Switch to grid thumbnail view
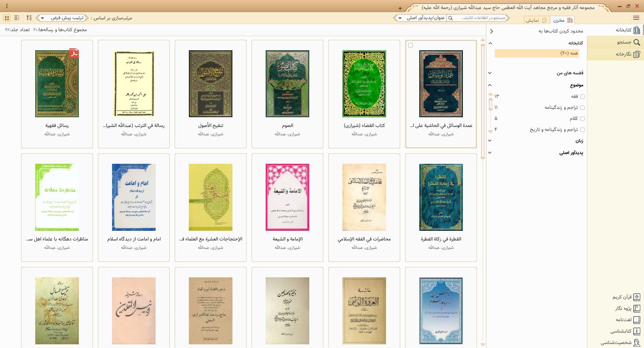Screen dimensions: 644x348 coord(7,18)
